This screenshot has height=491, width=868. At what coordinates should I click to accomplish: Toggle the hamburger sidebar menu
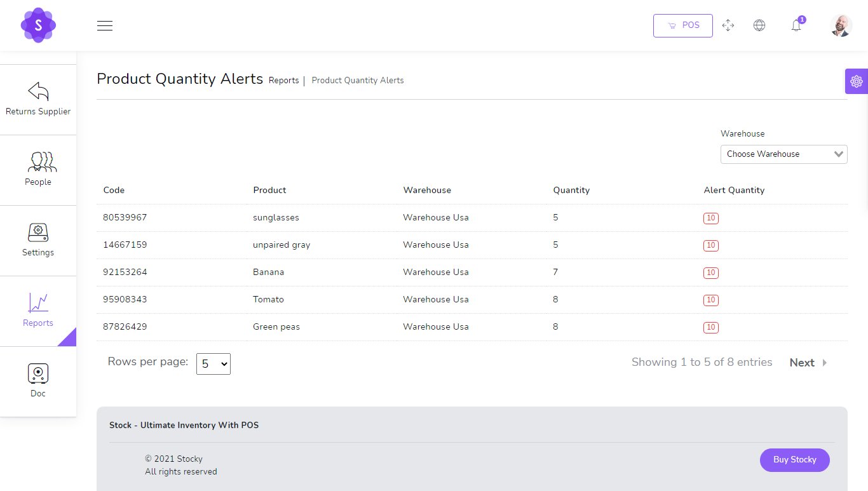pyautogui.click(x=105, y=25)
